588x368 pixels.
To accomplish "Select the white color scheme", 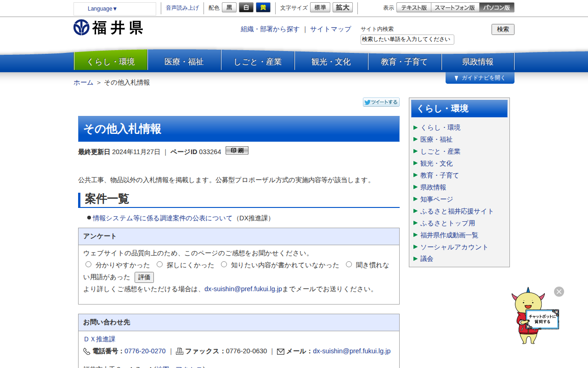I will (246, 7).
